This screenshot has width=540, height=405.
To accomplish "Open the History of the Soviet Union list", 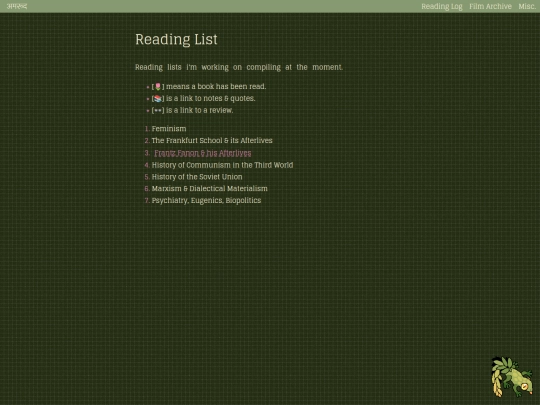I will 197,177.
